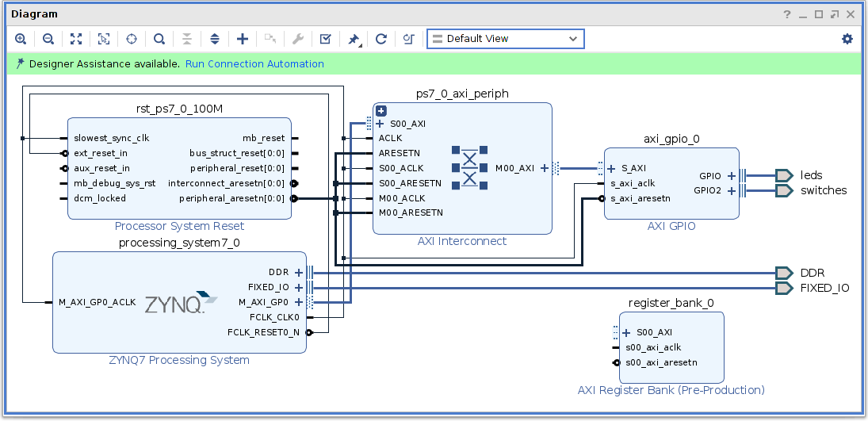Open the Default View dropdown

pyautogui.click(x=505, y=39)
